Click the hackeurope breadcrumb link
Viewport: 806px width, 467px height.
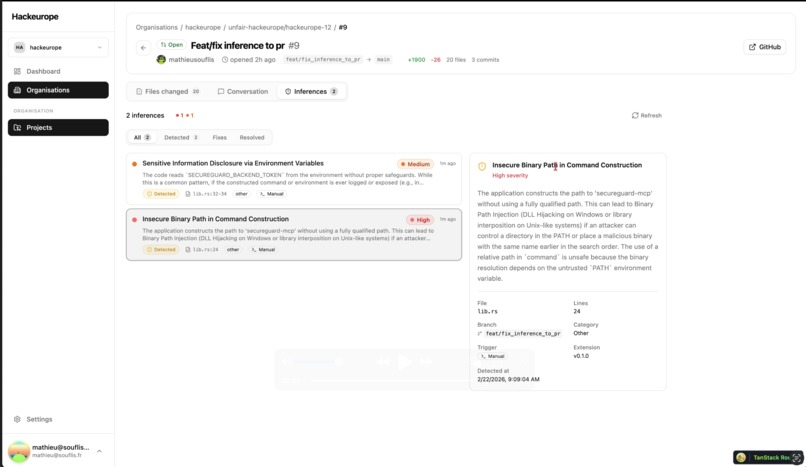click(x=203, y=27)
